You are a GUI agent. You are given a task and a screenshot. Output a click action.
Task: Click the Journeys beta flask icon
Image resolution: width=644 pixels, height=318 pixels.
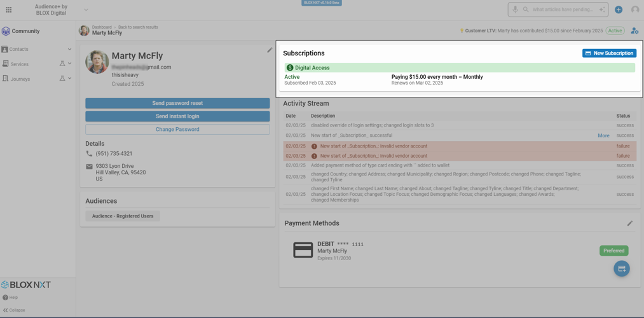click(62, 78)
